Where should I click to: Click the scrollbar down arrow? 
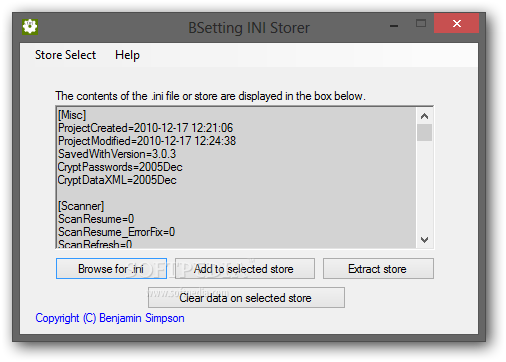coord(424,240)
